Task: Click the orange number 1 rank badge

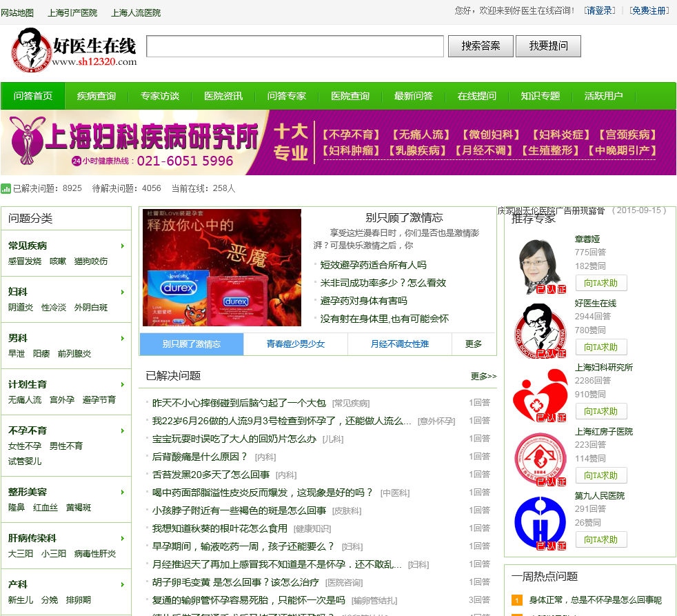Action: [x=517, y=600]
